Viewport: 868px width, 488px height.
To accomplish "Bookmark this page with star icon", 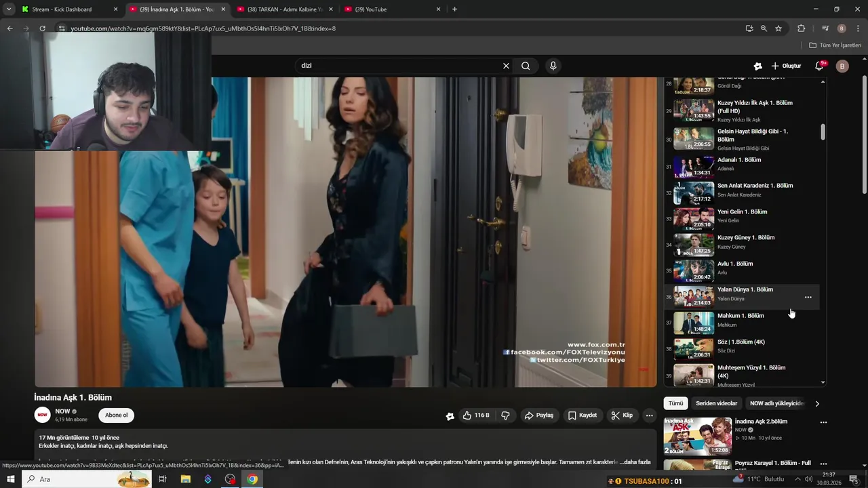I will 778,28.
